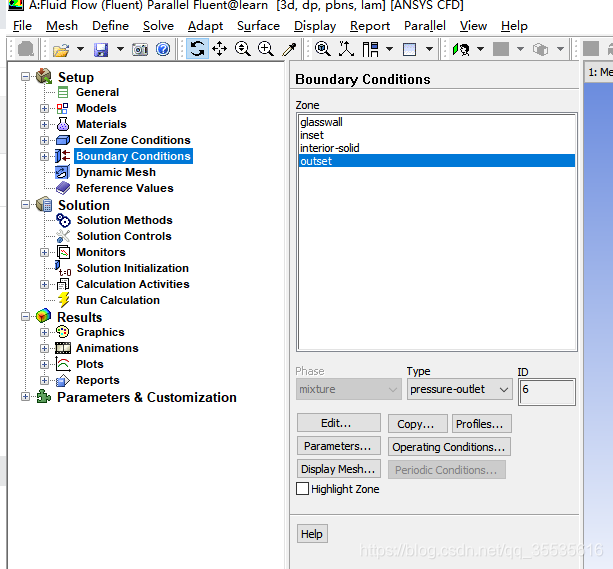613x569 pixels.
Task: Click the Parameters... button
Action: click(339, 446)
